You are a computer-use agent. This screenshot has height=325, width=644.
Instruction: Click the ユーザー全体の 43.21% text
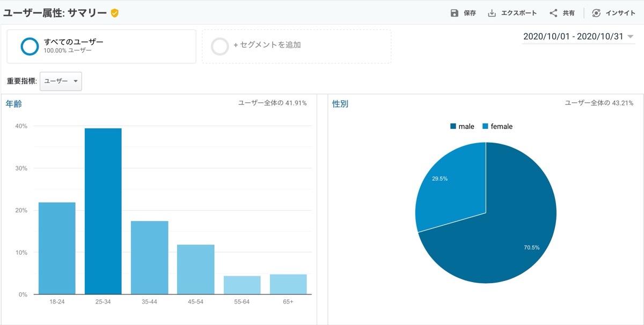[x=599, y=103]
